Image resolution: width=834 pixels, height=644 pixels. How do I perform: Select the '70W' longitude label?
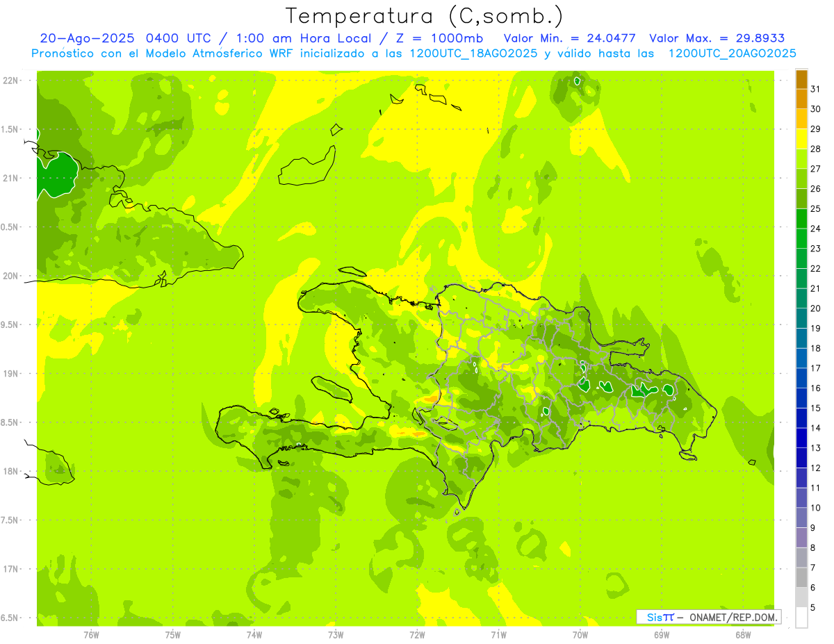[x=580, y=634]
